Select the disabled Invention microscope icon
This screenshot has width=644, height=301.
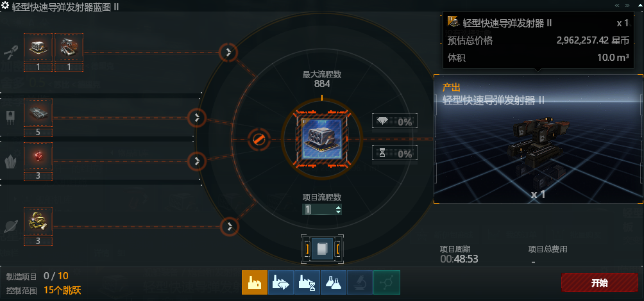[360, 282]
